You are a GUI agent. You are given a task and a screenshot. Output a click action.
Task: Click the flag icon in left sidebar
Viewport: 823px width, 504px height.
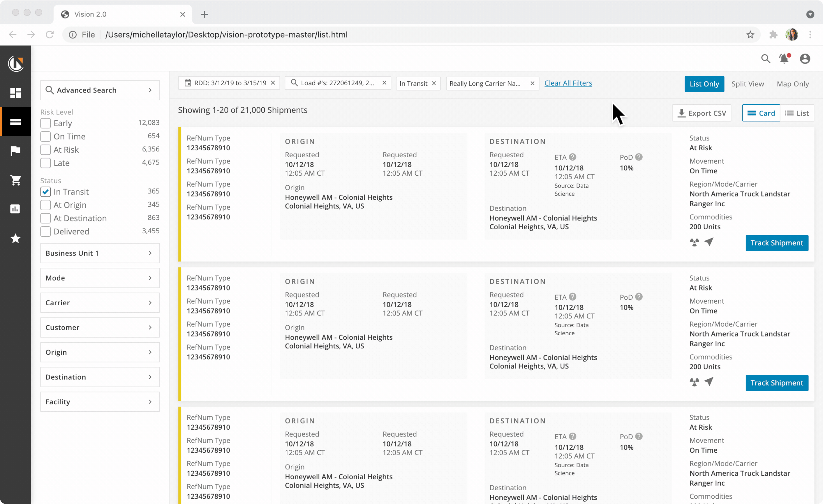point(15,151)
